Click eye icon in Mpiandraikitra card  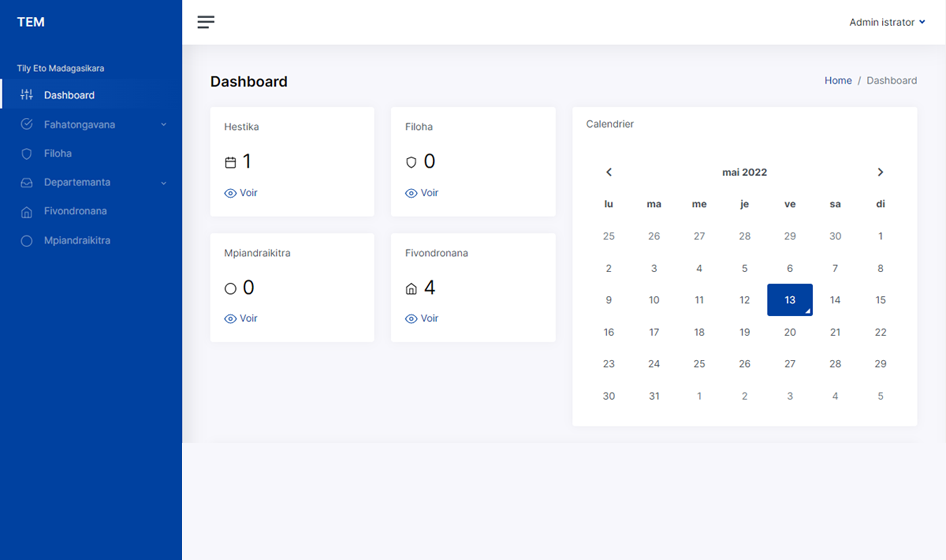pyautogui.click(x=230, y=319)
